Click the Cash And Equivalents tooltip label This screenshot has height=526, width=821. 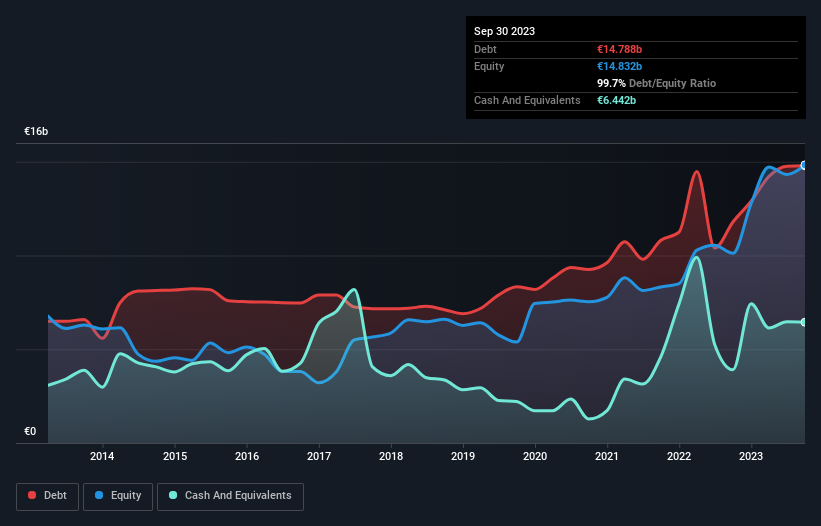[527, 100]
